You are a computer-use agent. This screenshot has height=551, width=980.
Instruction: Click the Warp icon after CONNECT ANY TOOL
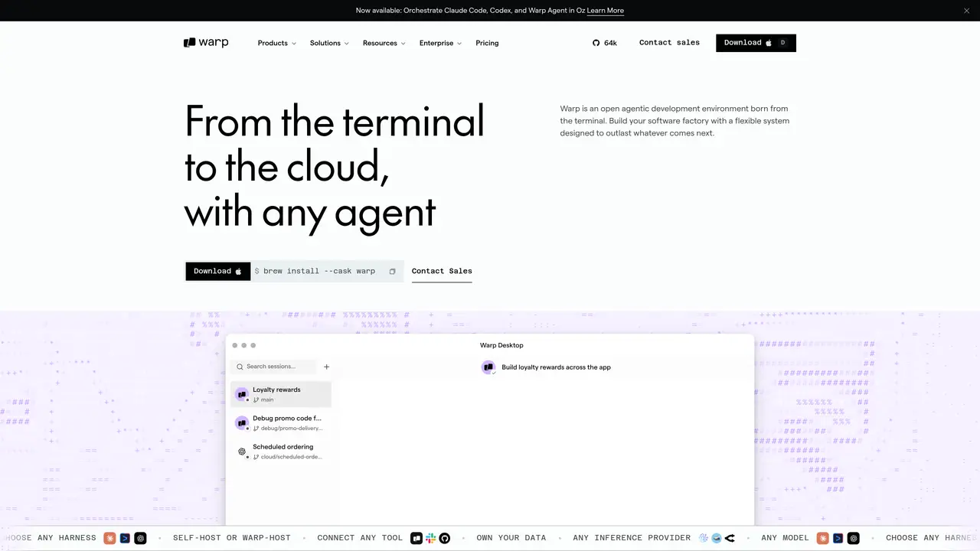click(x=416, y=538)
